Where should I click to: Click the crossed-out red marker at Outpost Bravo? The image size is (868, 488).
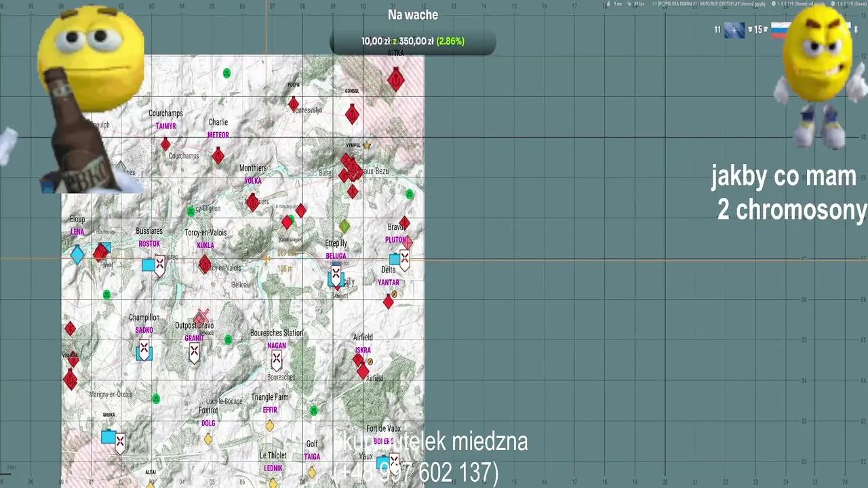(201, 317)
